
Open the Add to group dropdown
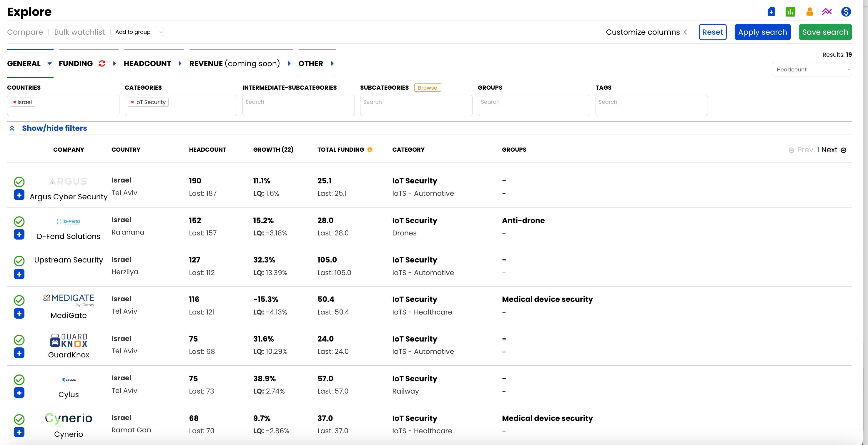tap(137, 32)
